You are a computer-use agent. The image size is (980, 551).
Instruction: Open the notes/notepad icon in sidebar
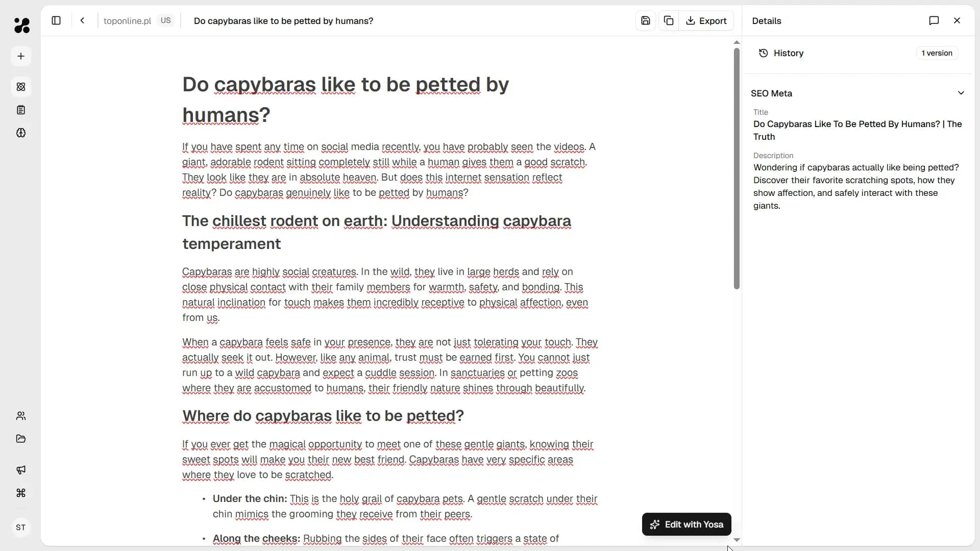[21, 110]
